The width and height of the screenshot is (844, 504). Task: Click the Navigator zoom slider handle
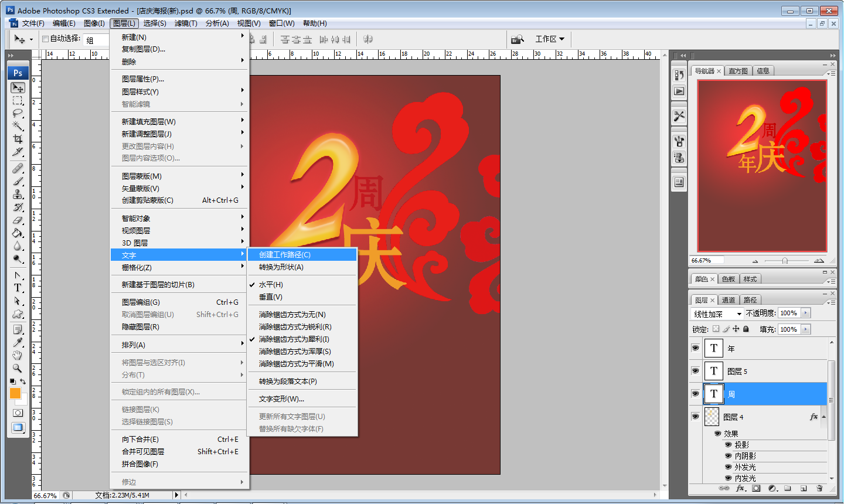[785, 261]
